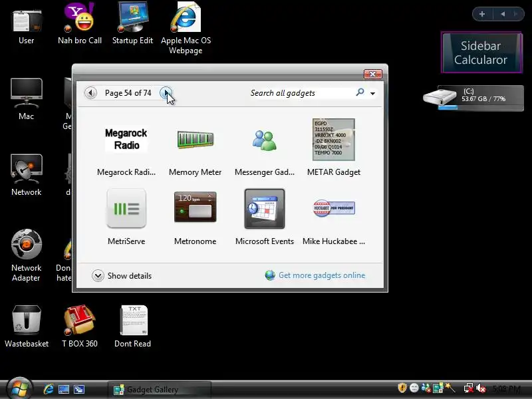
Task: Launch Internet Explorer from Quick Launch
Action: pyautogui.click(x=49, y=389)
